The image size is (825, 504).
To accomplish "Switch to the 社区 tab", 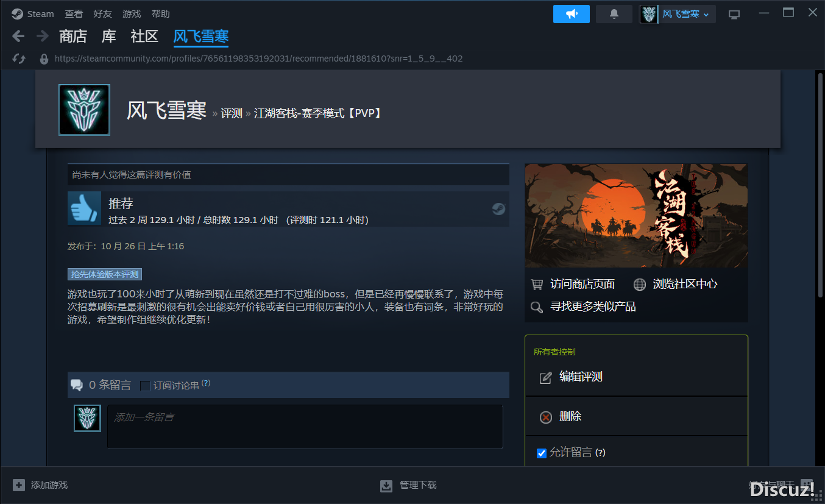I will (144, 37).
